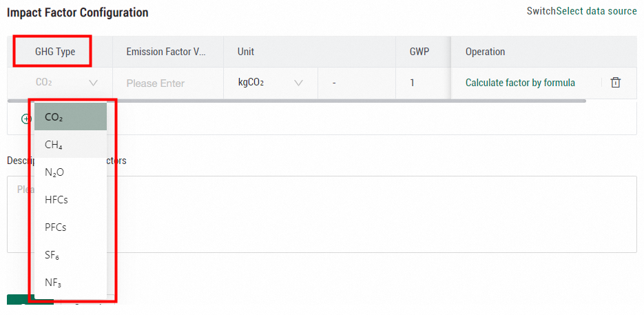644x315 pixels.
Task: Pick N₂O from the GHG options
Action: pyautogui.click(x=70, y=172)
